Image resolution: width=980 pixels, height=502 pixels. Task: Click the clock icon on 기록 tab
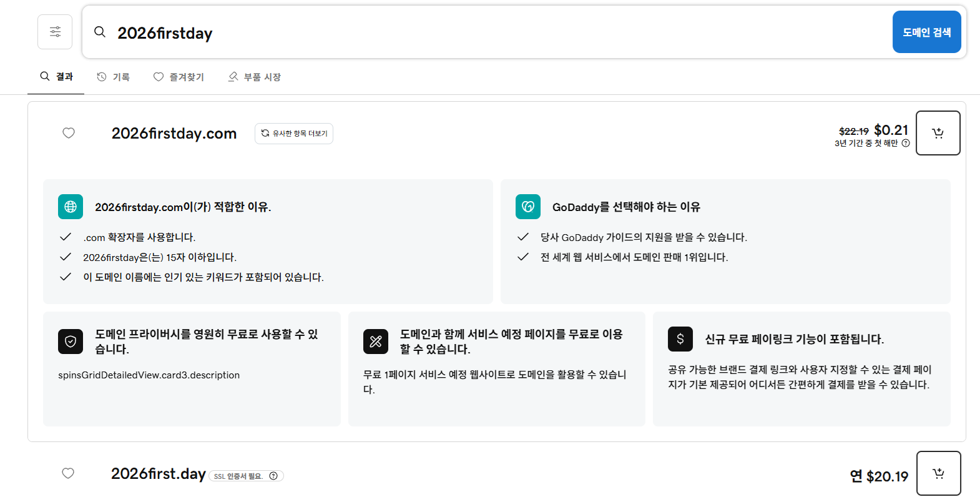[x=102, y=77]
